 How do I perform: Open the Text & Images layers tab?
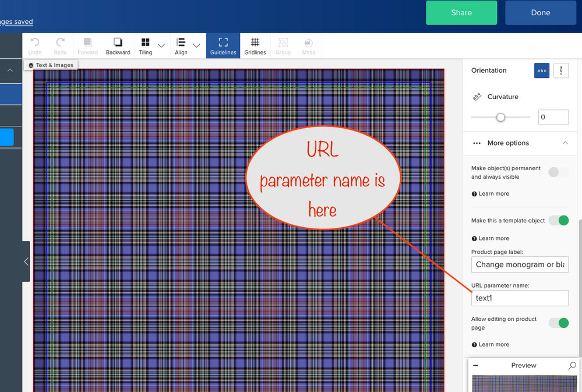tap(51, 65)
